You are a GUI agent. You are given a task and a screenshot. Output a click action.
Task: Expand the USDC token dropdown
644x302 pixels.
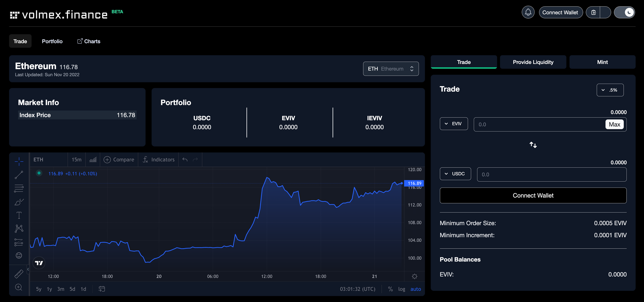point(455,174)
